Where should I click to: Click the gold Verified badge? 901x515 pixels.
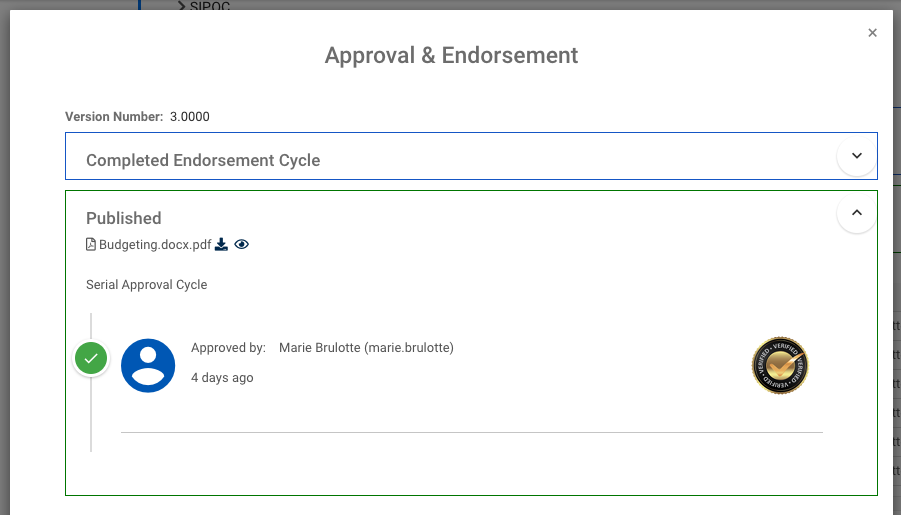click(779, 365)
